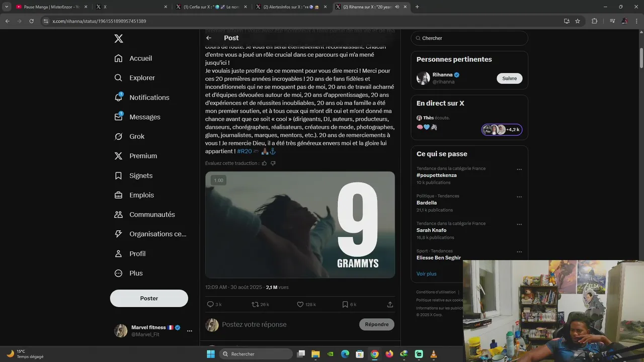This screenshot has height=362, width=644.
Task: Open Notifications in the sidebar
Action: click(142, 98)
